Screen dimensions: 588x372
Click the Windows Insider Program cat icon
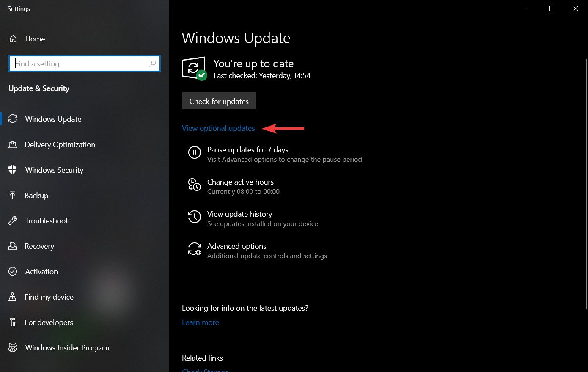coord(13,347)
